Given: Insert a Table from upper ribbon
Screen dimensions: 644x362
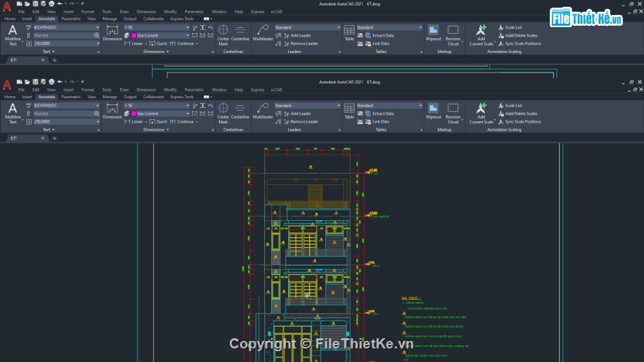Looking at the screenshot, I should (349, 33).
